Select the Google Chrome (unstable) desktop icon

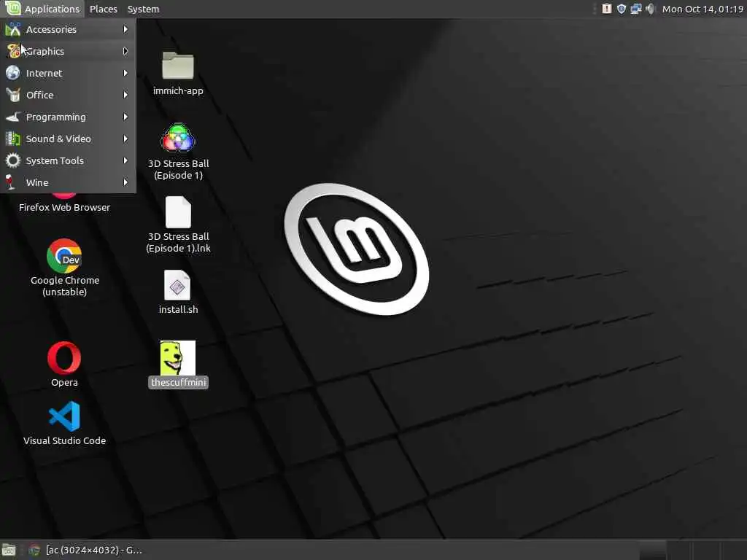pyautogui.click(x=64, y=256)
